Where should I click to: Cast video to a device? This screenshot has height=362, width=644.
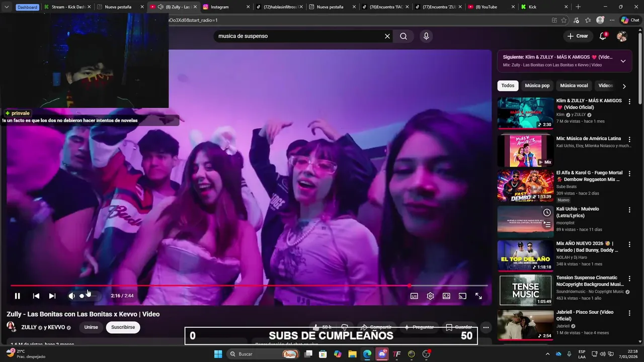pos(462,296)
